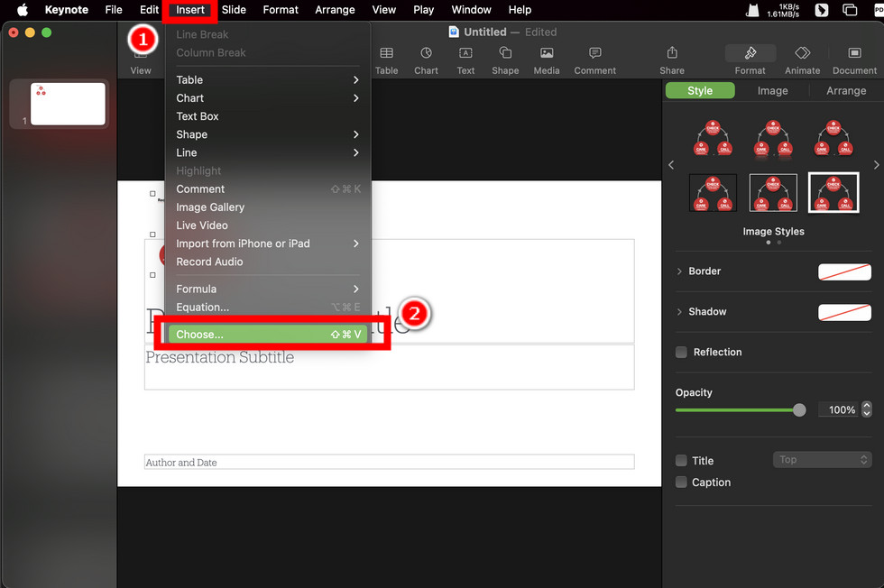Enable the Caption checkbox
This screenshot has height=588, width=884.
(681, 482)
